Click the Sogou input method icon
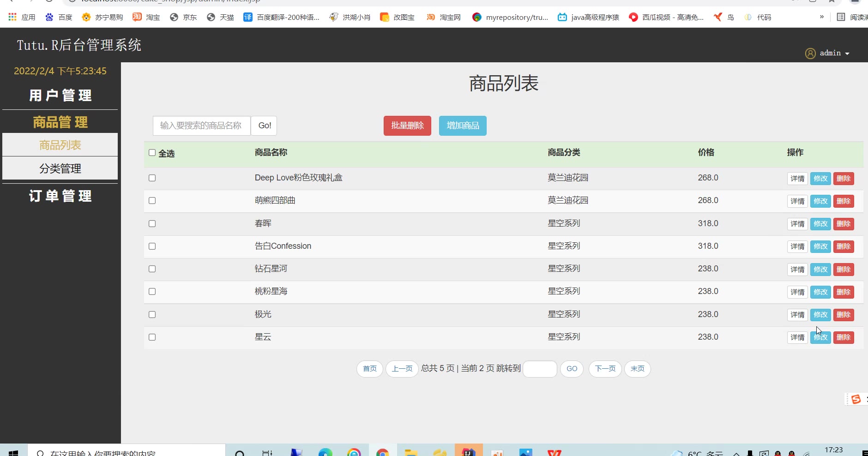This screenshot has width=868, height=456. click(x=856, y=399)
